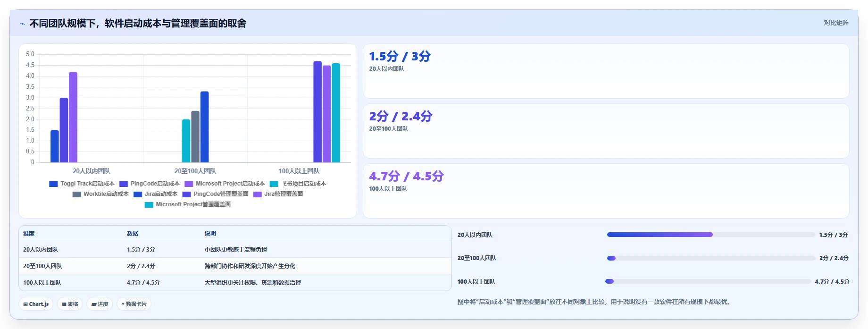Image resolution: width=868 pixels, height=329 pixels.
Task: Click the blue 3.3 bar in 20至100人团队 group
Action: [205, 127]
